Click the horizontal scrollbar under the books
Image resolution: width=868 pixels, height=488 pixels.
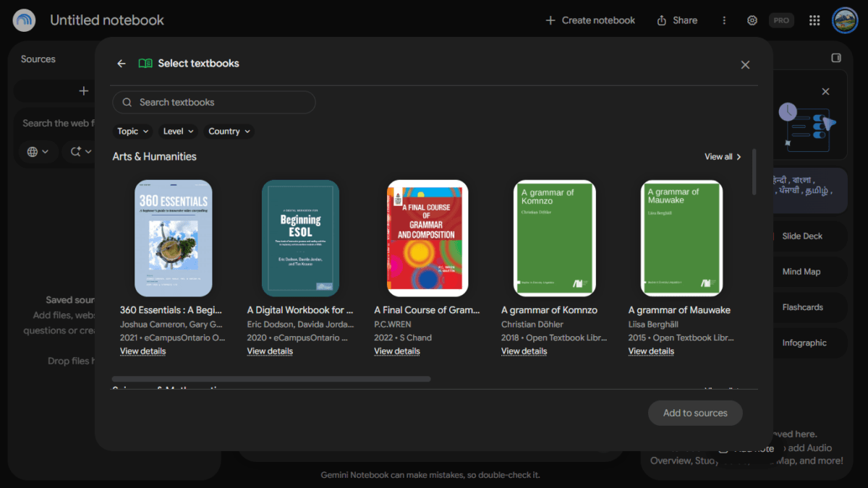coord(271,379)
